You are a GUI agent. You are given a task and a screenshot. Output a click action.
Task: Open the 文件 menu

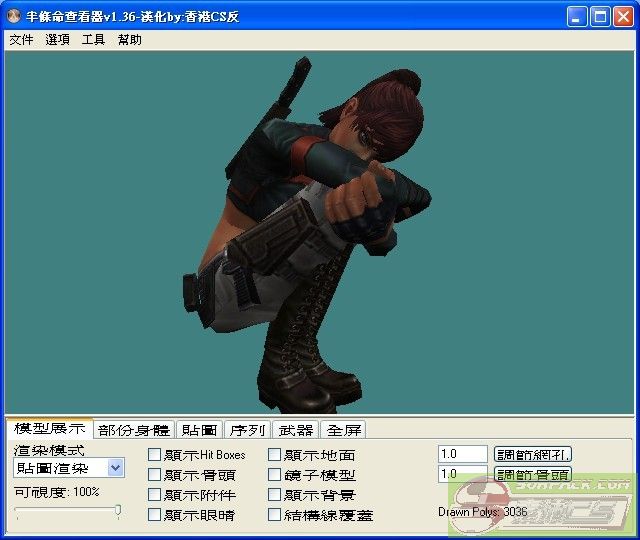pos(21,40)
